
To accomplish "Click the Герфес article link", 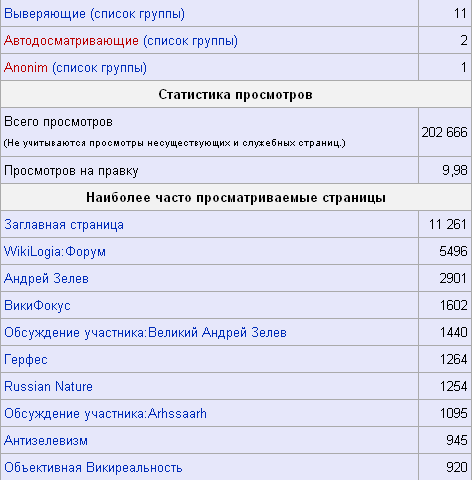I will click(26, 360).
